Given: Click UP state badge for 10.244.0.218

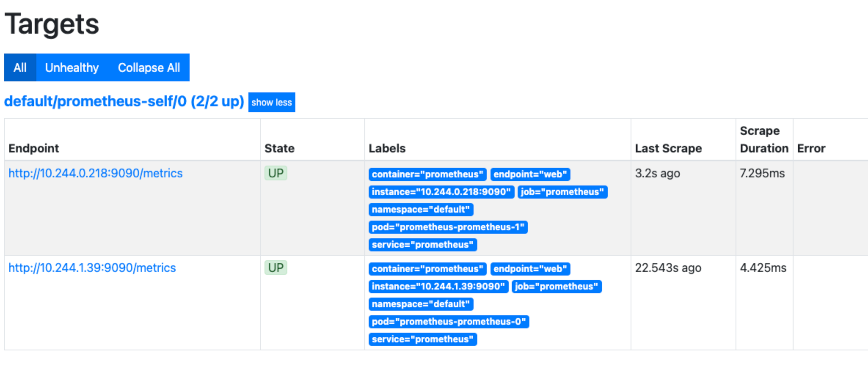Looking at the screenshot, I should tap(276, 173).
